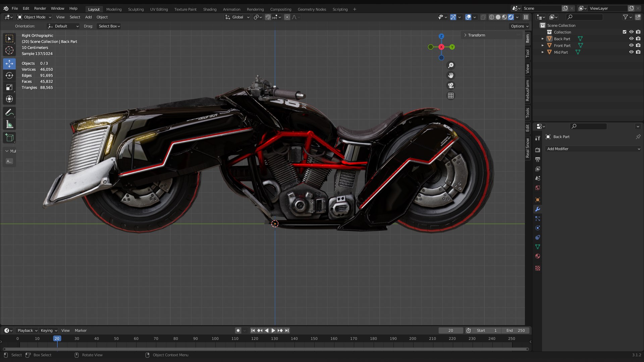
Task: Open the Output properties tab
Action: click(538, 159)
